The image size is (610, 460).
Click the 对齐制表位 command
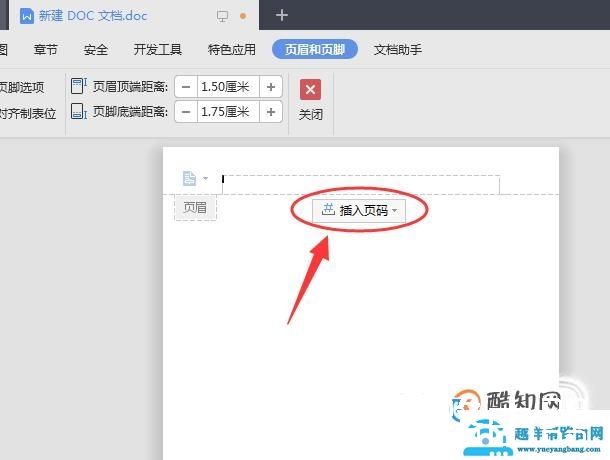coord(28,113)
